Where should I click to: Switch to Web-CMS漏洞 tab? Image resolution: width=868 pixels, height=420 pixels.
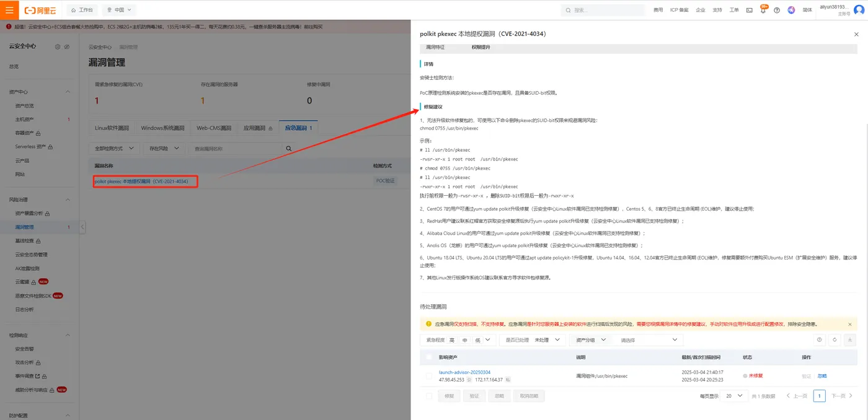(x=214, y=128)
